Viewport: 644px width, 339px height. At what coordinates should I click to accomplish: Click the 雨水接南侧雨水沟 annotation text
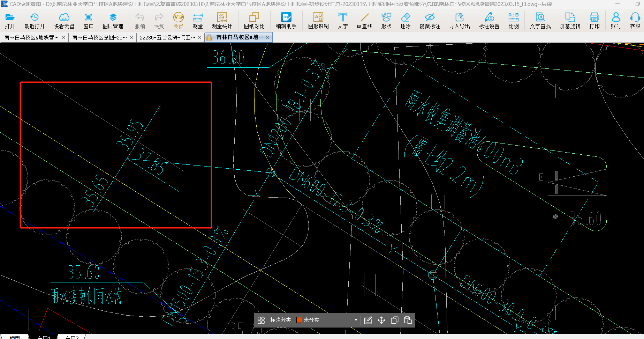click(x=86, y=296)
